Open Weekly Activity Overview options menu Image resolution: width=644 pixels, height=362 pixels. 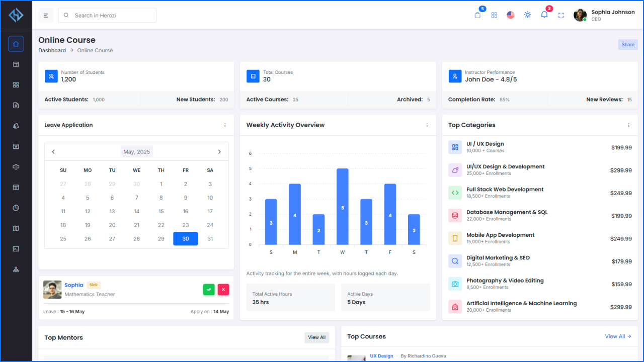pos(427,125)
